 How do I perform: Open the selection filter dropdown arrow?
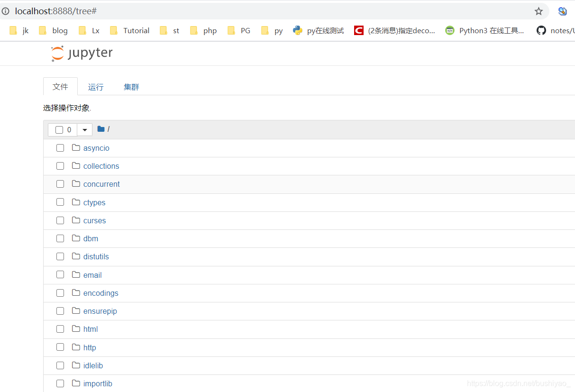tap(84, 129)
